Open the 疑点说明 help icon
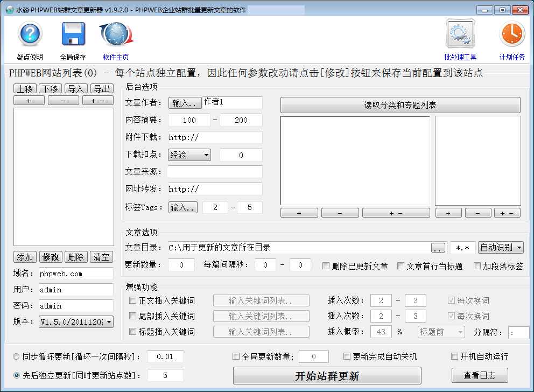 (x=30, y=34)
